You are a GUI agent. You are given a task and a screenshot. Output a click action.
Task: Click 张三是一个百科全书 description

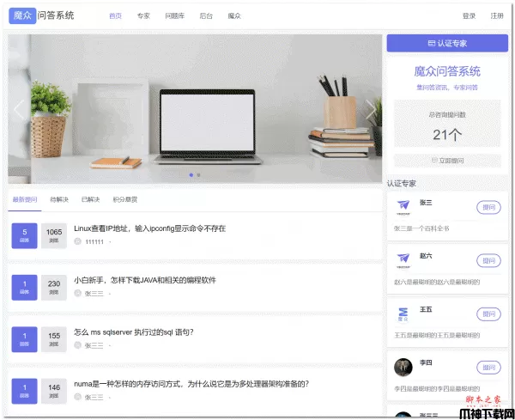421,228
